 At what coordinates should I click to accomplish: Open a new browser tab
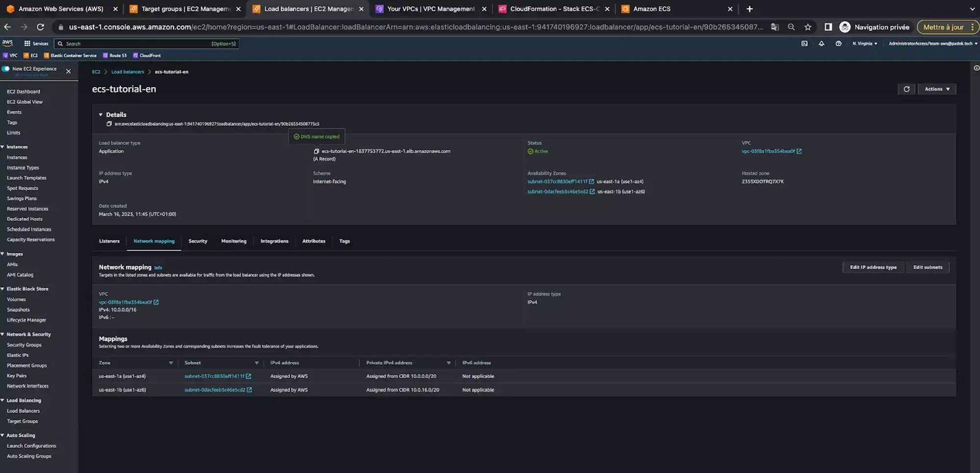click(x=749, y=9)
